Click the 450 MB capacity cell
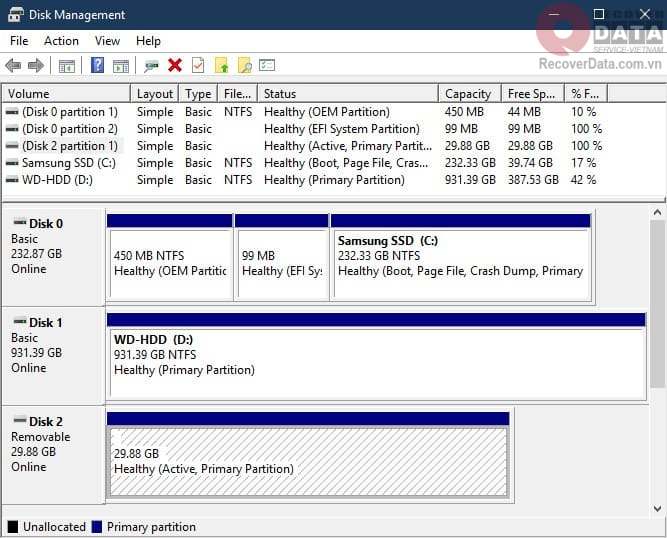Image resolution: width=667 pixels, height=538 pixels. click(x=464, y=112)
